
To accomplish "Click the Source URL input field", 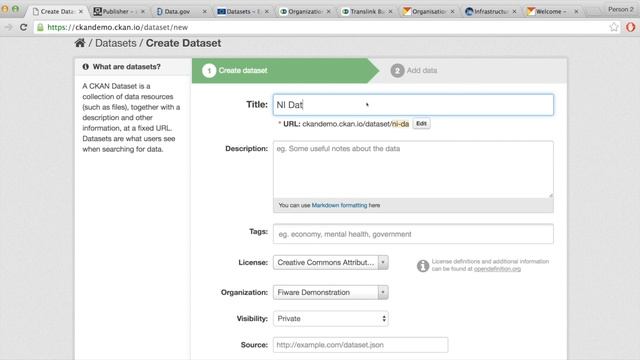I will (x=360, y=345).
